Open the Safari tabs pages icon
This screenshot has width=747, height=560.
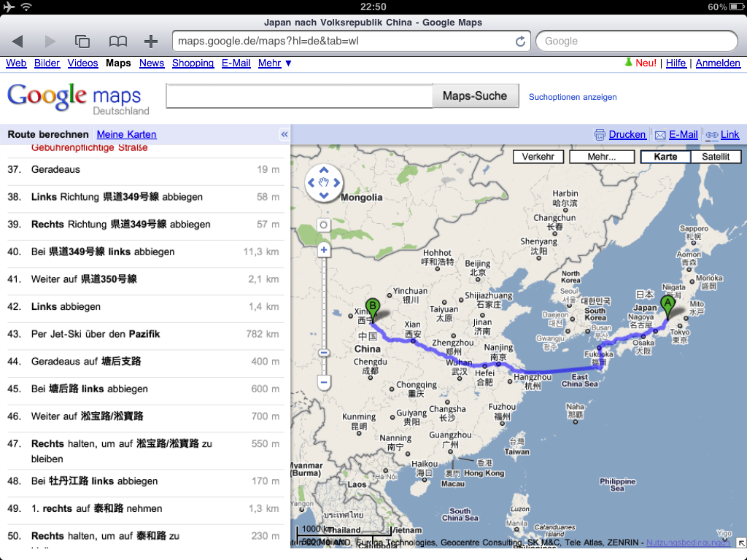point(82,42)
